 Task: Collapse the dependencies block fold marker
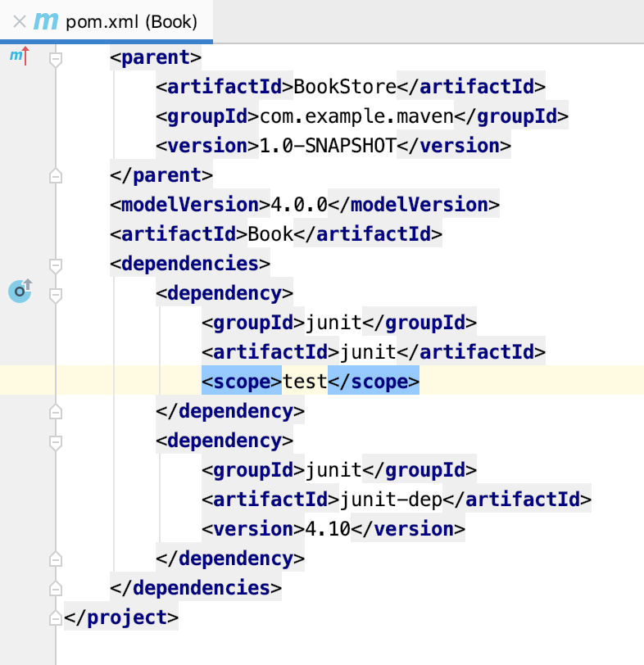(56, 265)
